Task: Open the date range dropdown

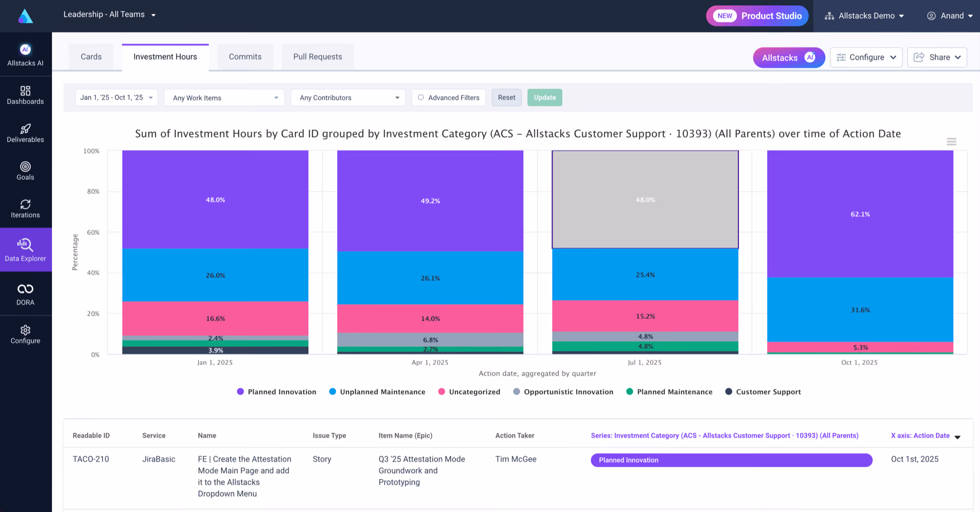Action: click(116, 98)
